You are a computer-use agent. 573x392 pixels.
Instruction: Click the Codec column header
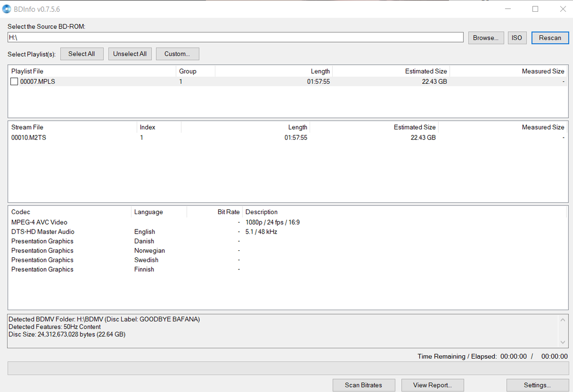coord(70,212)
